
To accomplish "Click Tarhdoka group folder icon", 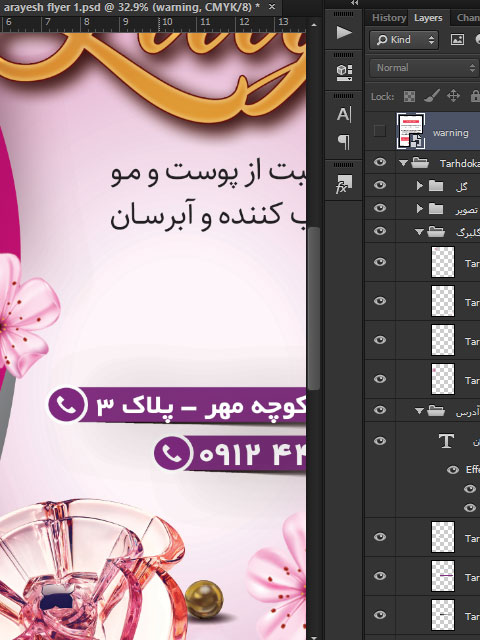I will coord(420,163).
